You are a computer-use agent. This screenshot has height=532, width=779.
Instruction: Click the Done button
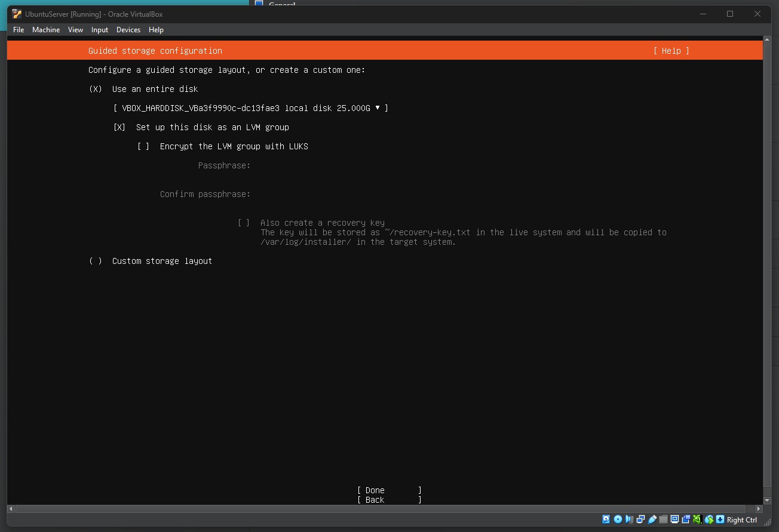point(374,490)
